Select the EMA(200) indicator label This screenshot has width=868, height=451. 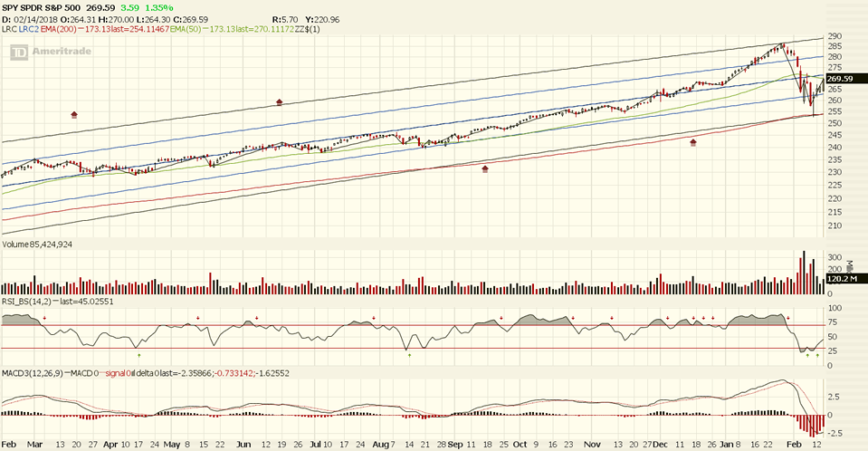(64, 30)
